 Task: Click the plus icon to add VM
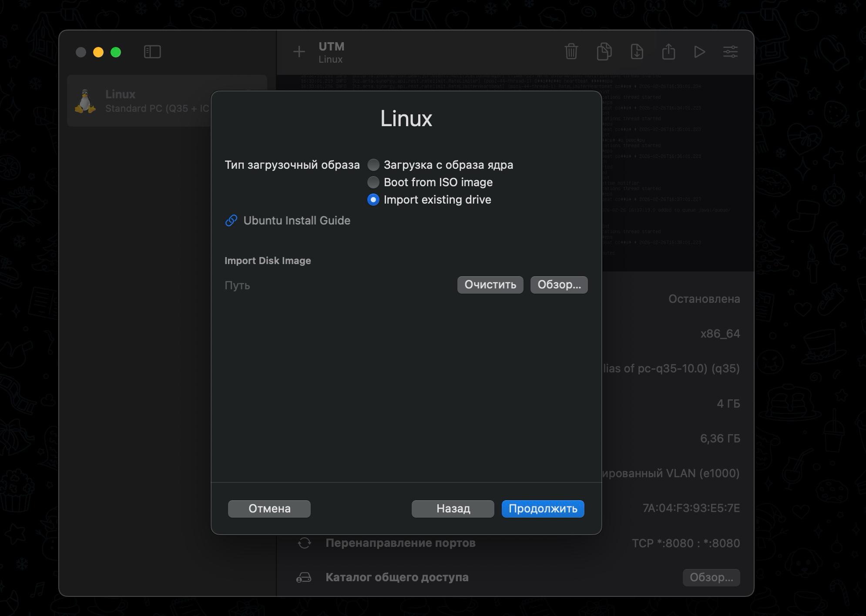pos(299,52)
